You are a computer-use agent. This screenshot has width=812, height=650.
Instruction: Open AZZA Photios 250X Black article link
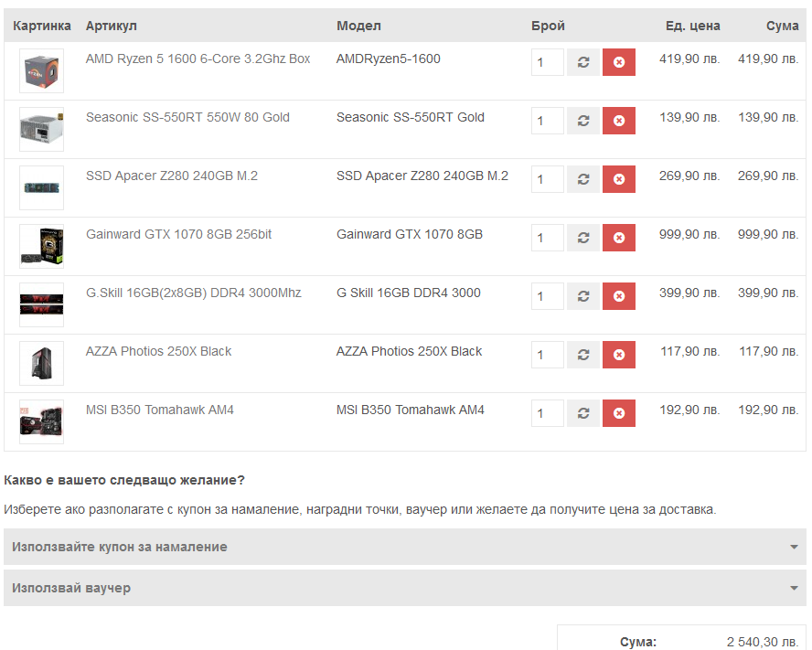(158, 352)
